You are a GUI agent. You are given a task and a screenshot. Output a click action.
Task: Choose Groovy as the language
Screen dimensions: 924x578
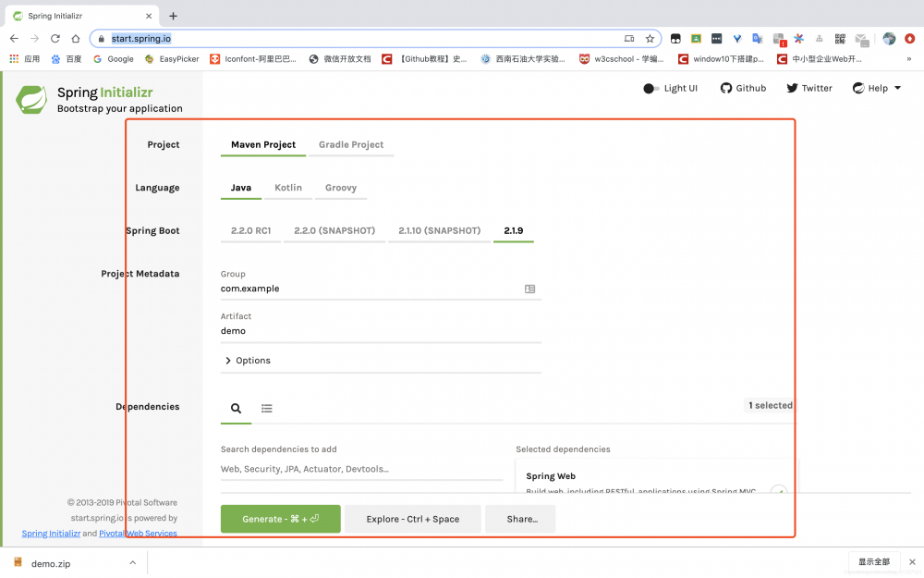tap(341, 188)
